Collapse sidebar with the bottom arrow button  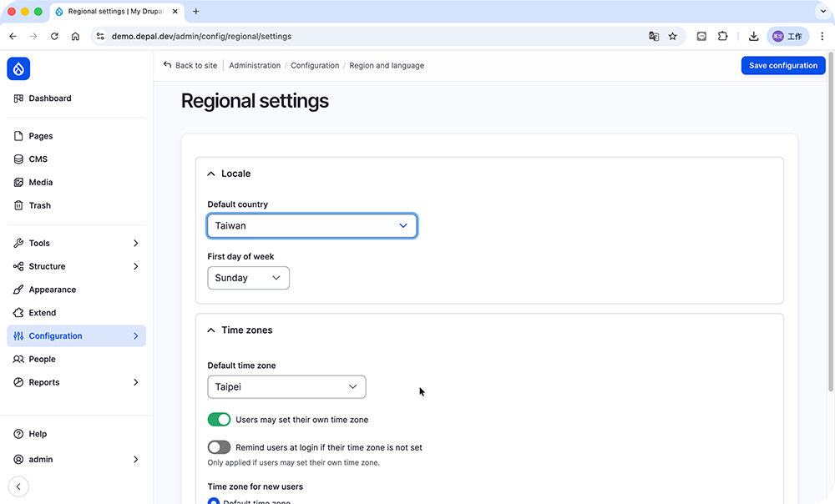point(18,486)
